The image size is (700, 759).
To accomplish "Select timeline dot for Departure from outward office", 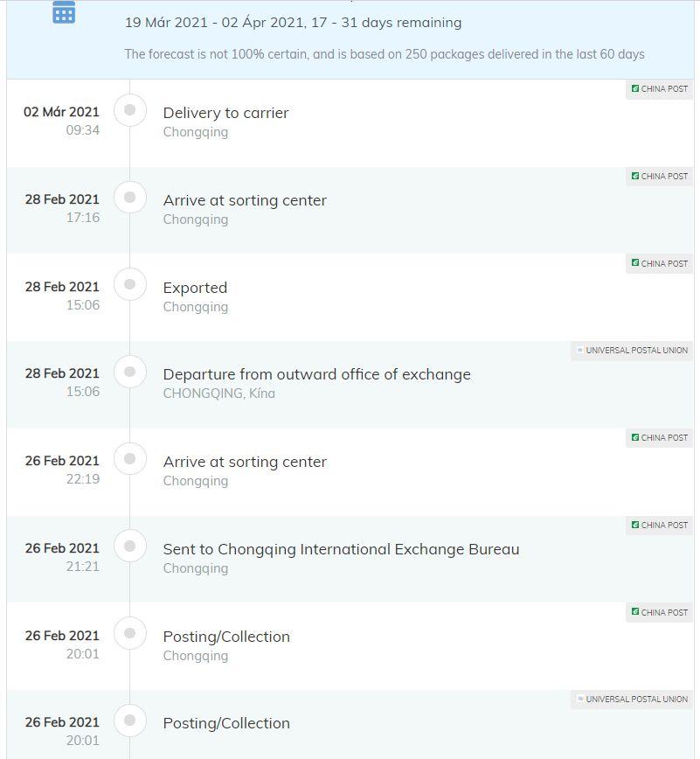I will [x=129, y=372].
